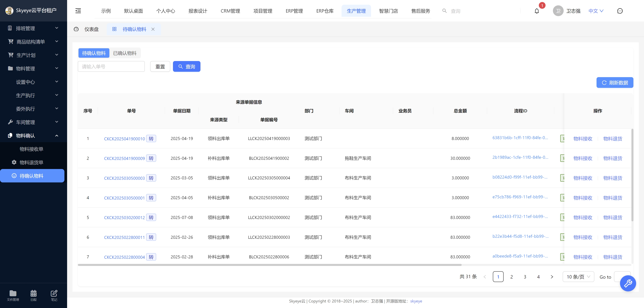Click 转 badge for CKCK2025030500003
The height and width of the screenshot is (308, 644).
[x=151, y=178]
